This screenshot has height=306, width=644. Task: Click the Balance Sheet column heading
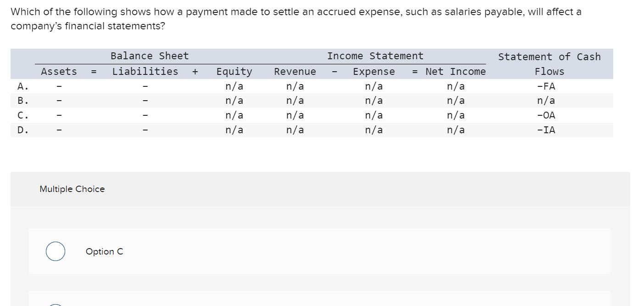(x=149, y=56)
